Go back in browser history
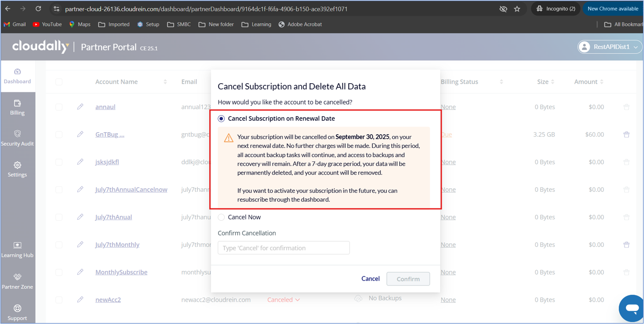Image resolution: width=644 pixels, height=324 pixels. click(8, 9)
